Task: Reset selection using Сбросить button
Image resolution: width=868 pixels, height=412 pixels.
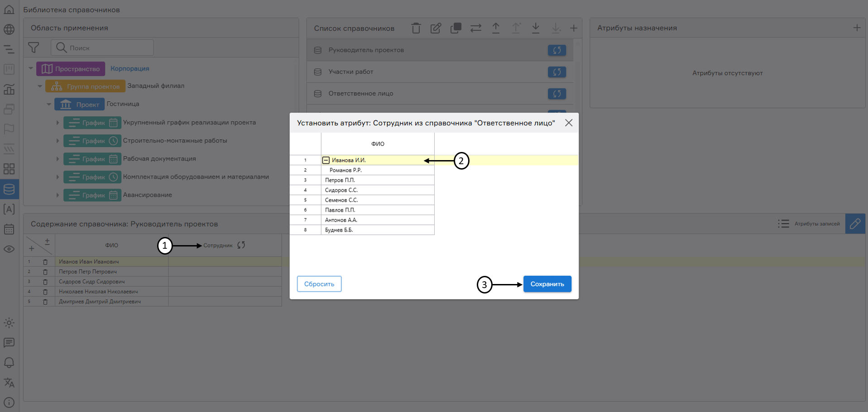Action: pyautogui.click(x=319, y=284)
